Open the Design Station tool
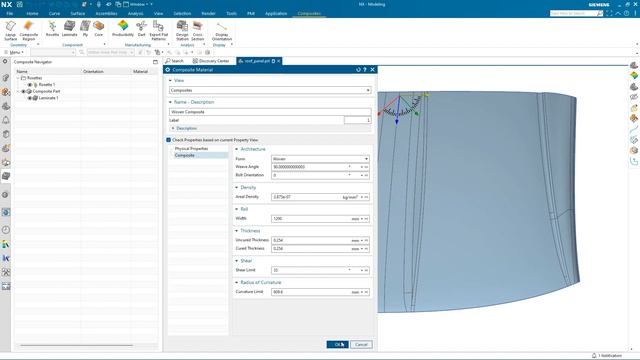The height and width of the screenshot is (360, 640). [182, 30]
